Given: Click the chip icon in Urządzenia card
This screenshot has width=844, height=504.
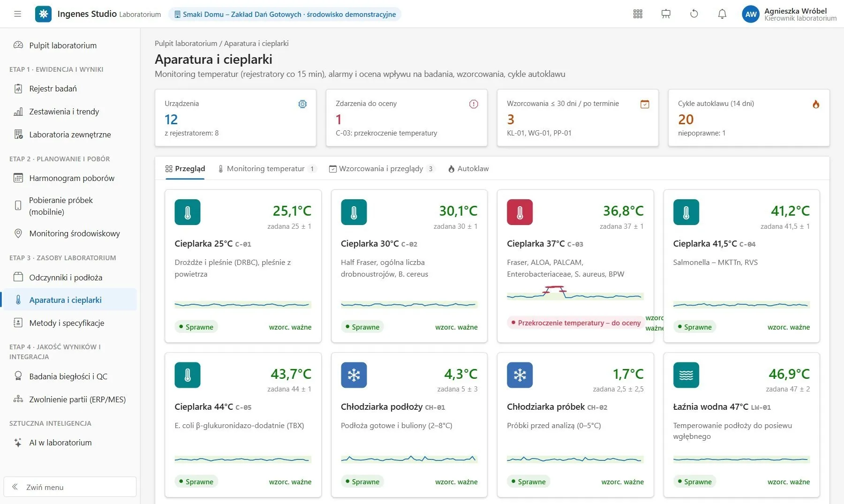Looking at the screenshot, I should pyautogui.click(x=302, y=104).
